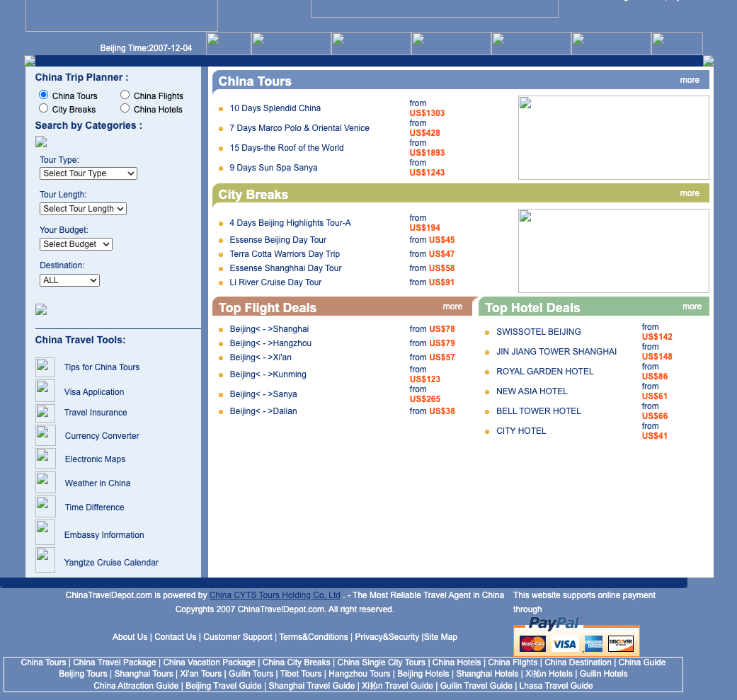The image size is (737, 700).
Task: Click Currency Converter text link
Action: (102, 435)
